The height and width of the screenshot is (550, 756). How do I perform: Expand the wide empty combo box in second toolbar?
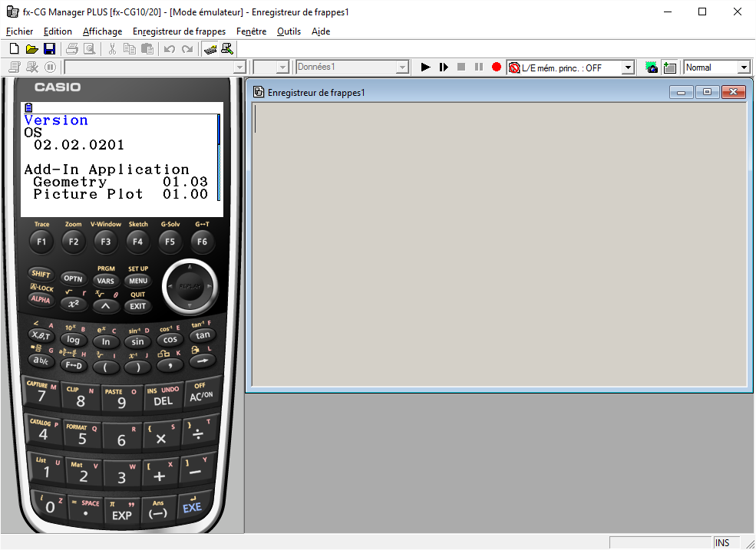tap(239, 68)
